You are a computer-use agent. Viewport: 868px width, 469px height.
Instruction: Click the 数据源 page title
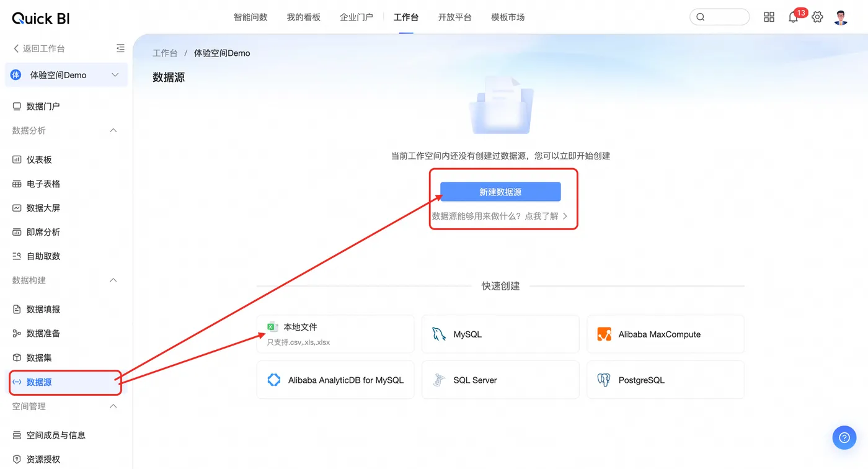tap(169, 78)
